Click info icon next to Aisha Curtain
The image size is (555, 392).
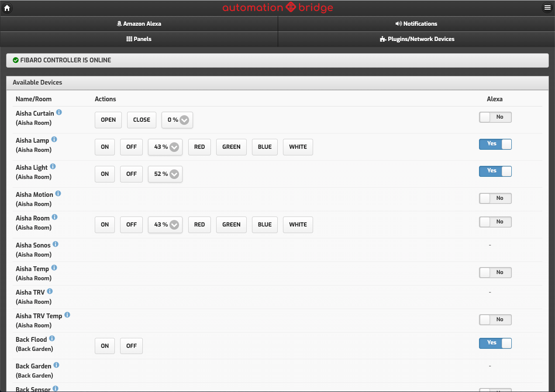point(59,113)
